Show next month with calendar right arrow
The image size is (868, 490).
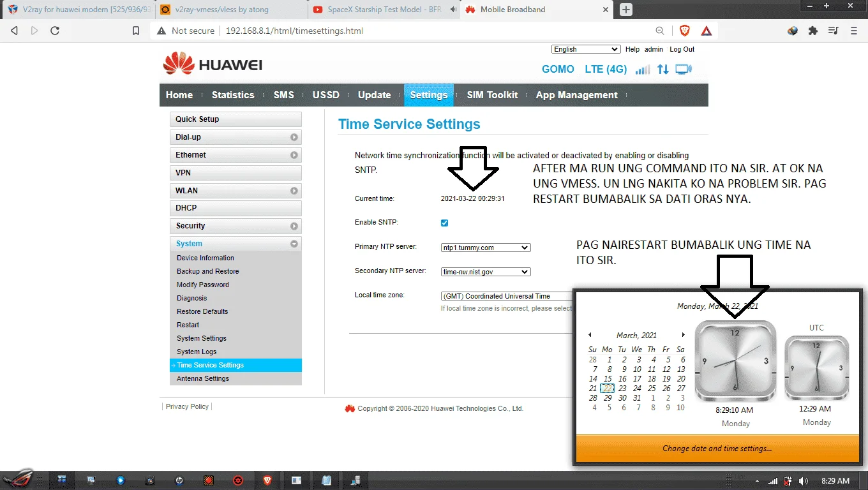683,335
